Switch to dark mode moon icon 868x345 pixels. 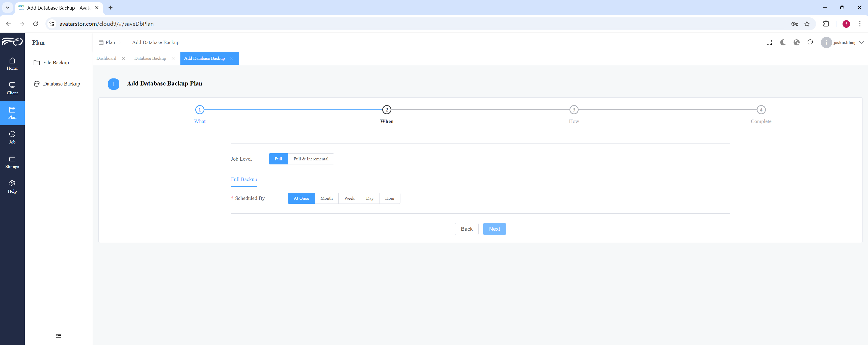(x=783, y=42)
